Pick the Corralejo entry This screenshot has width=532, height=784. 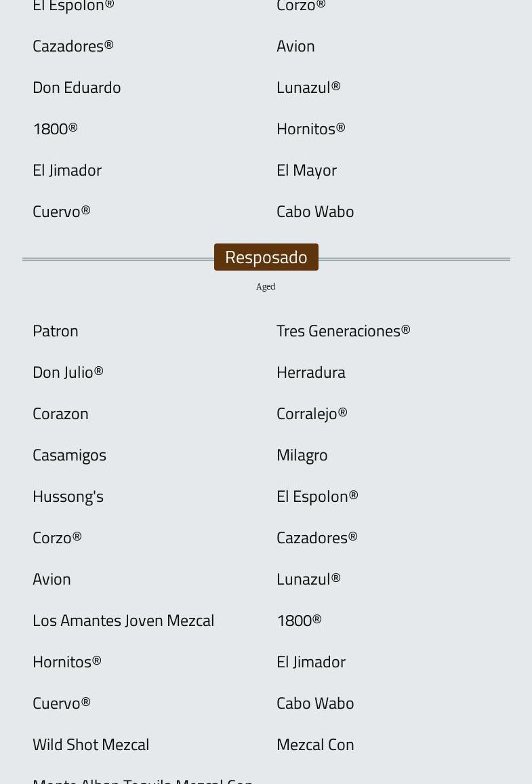click(x=312, y=414)
